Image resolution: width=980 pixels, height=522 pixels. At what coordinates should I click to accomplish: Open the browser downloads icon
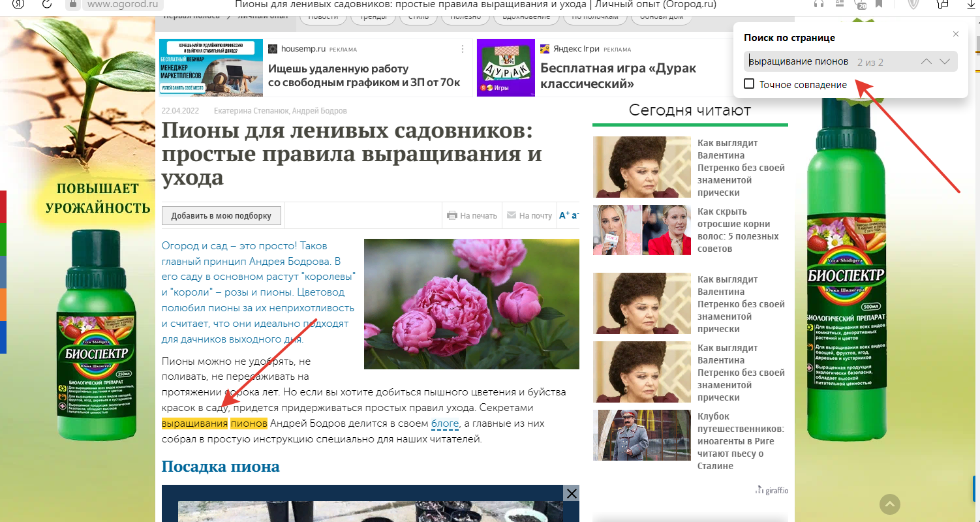coord(970,4)
